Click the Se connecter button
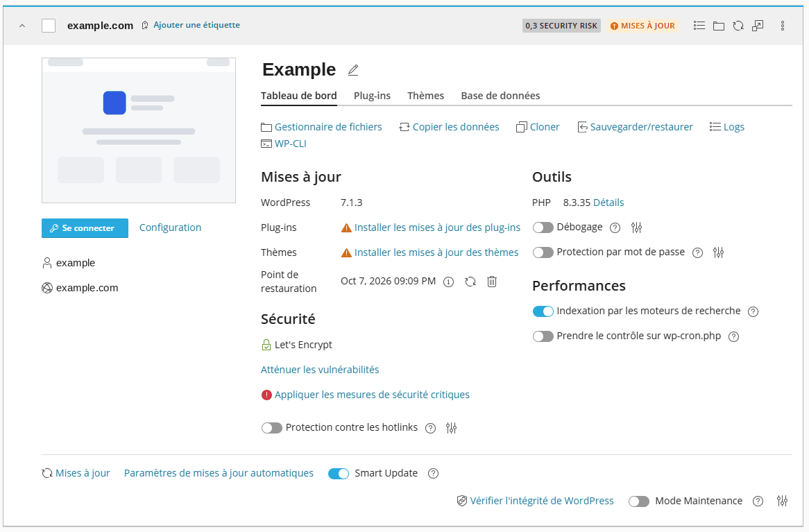This screenshot has width=809, height=532. point(85,228)
